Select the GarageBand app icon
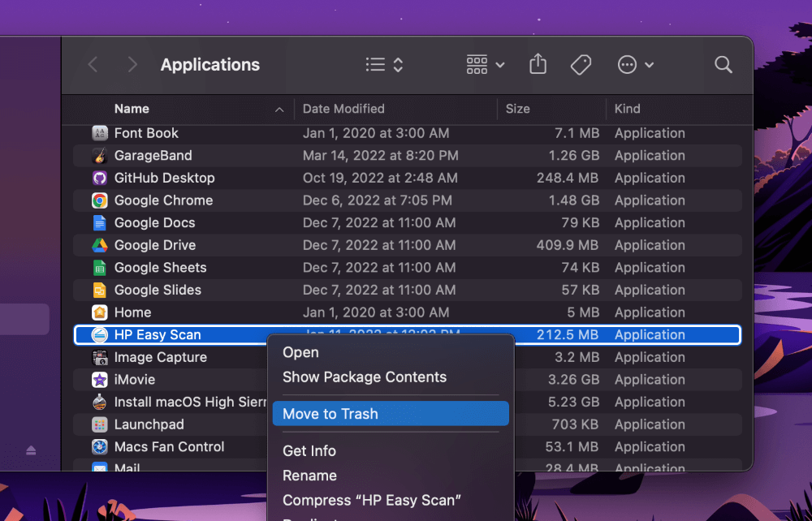 (100, 156)
